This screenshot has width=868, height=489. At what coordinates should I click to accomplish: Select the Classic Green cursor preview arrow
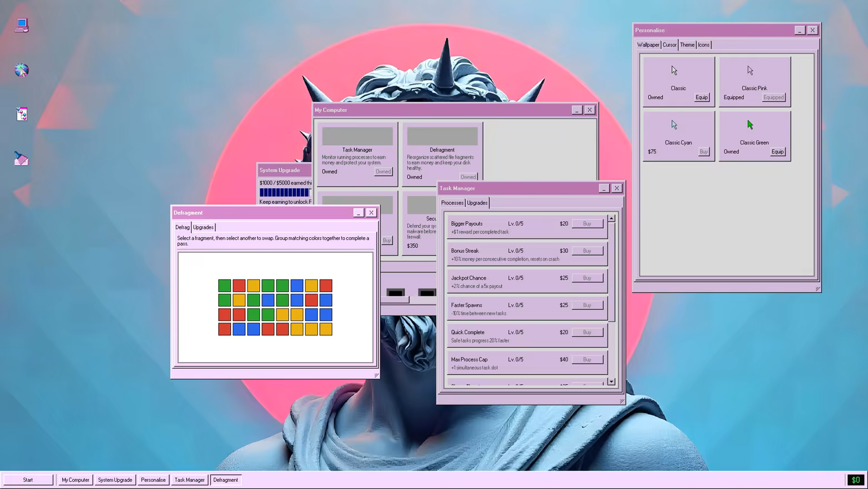click(750, 125)
